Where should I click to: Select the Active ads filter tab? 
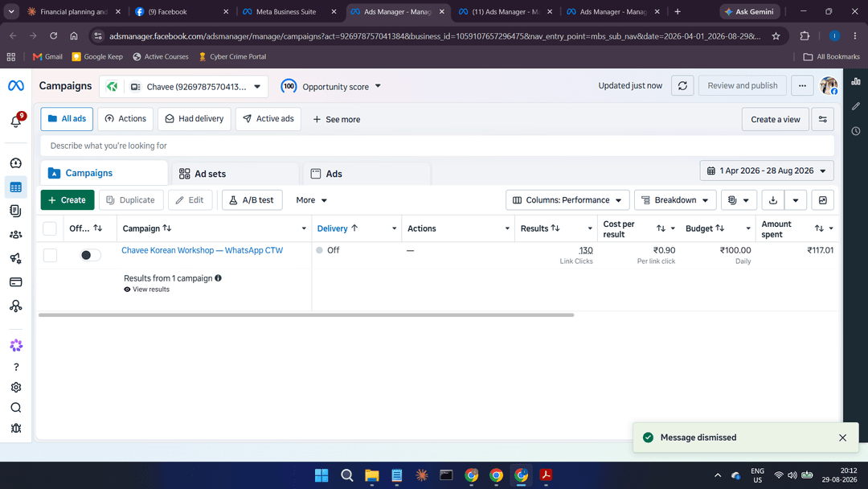(x=268, y=119)
